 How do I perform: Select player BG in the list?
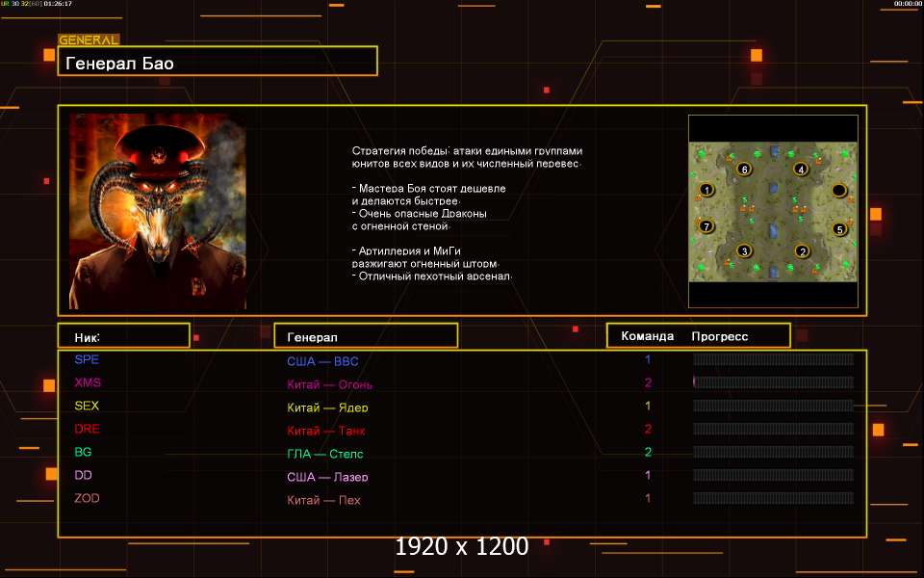83,452
